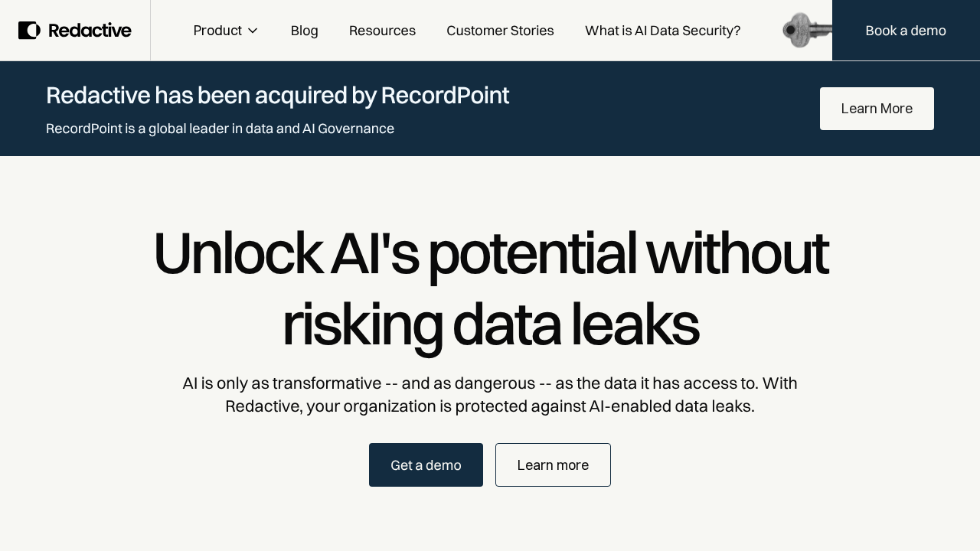
Task: Click the acquired by RecordPoint announcement headline
Action: (x=277, y=96)
